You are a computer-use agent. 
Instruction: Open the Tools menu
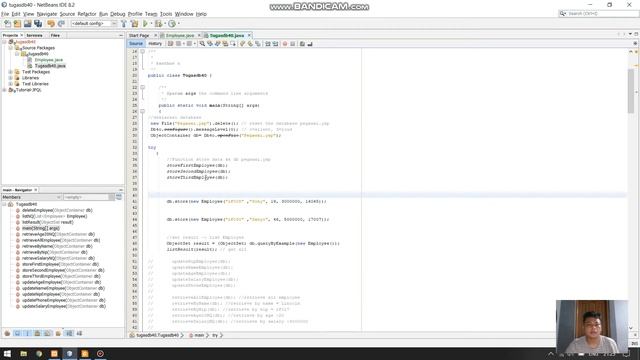[x=166, y=14]
